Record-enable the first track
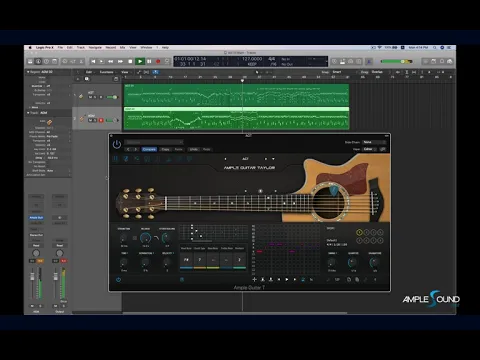The height and width of the screenshot is (360, 480). pos(101,97)
